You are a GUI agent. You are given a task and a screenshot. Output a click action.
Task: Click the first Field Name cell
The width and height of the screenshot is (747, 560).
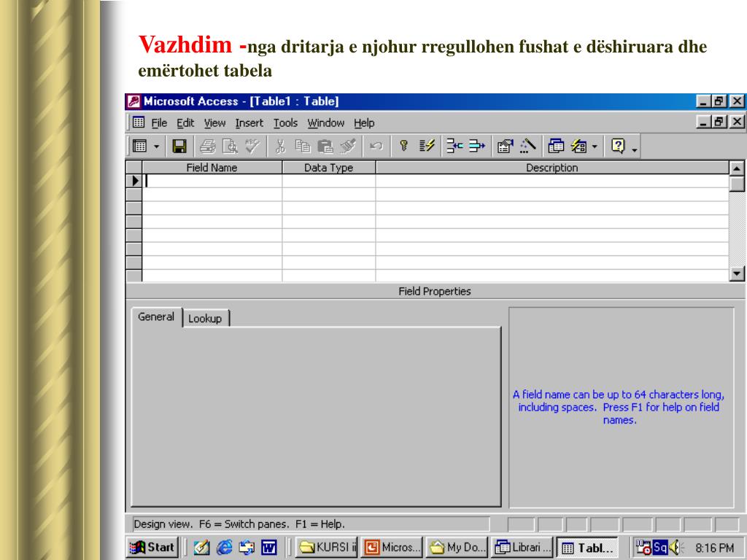coord(212,181)
